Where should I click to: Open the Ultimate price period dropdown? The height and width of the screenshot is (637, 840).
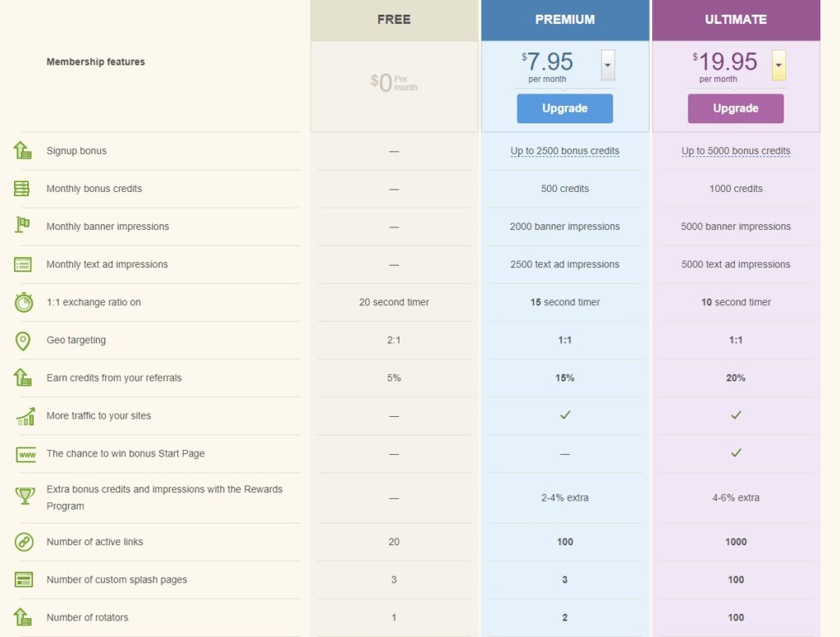778,65
